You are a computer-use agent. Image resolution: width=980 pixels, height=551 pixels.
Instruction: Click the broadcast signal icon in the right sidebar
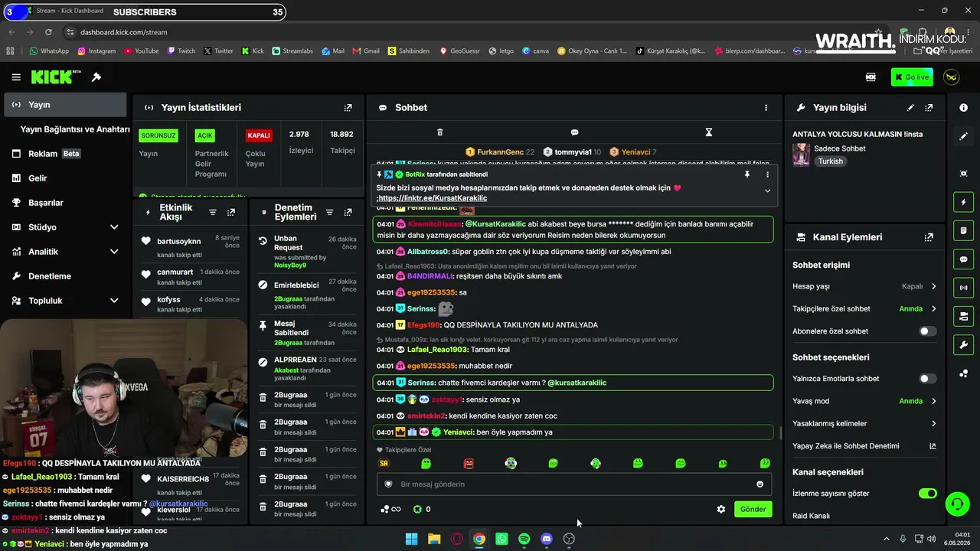tap(963, 288)
